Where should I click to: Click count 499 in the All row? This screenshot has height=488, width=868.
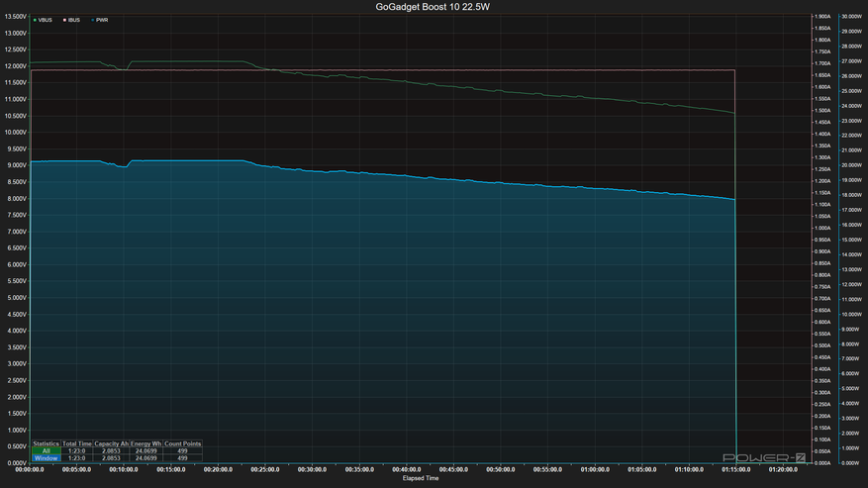click(x=183, y=451)
